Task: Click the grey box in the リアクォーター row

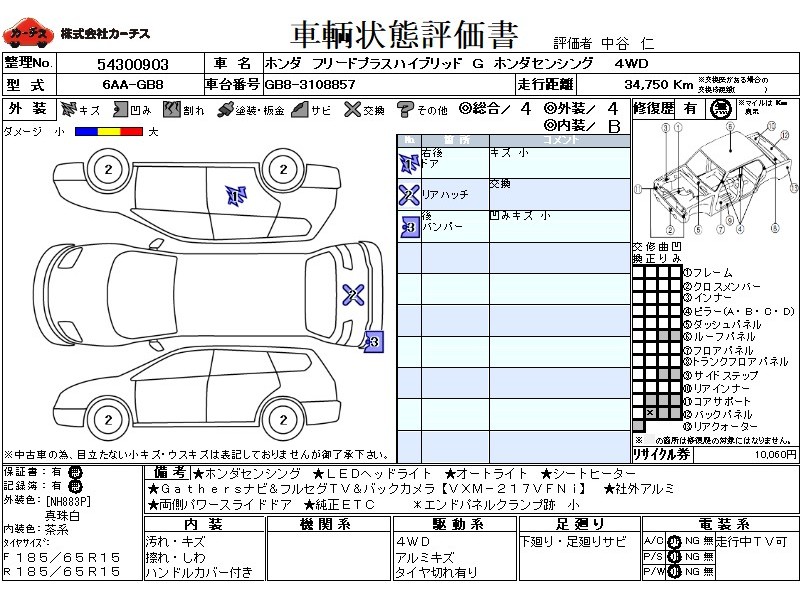Action: (638, 425)
